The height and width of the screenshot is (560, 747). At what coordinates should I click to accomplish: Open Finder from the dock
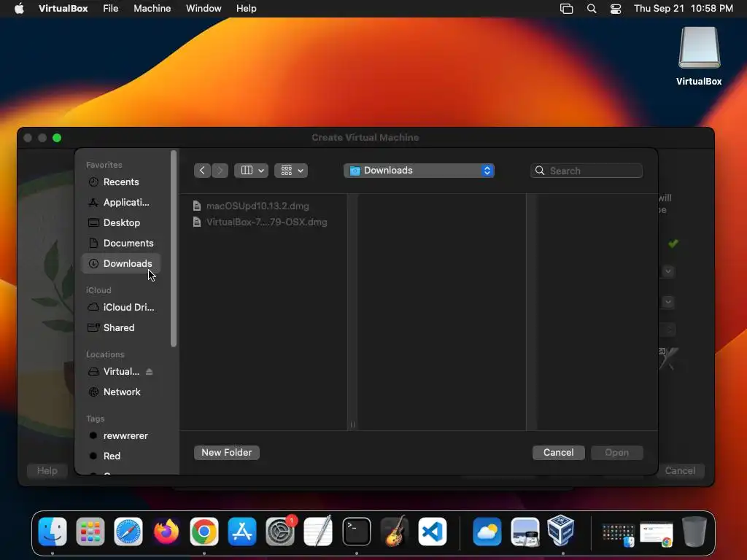53,531
